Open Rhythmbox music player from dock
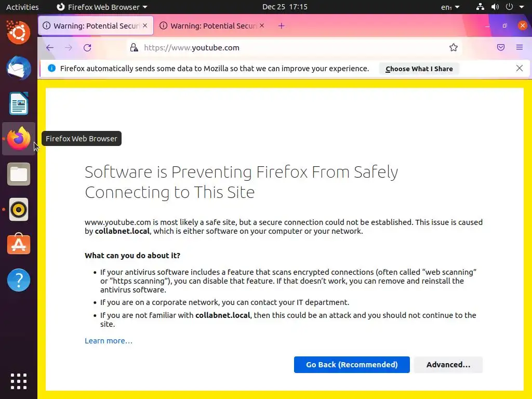Viewport: 532px width, 399px height. click(19, 209)
